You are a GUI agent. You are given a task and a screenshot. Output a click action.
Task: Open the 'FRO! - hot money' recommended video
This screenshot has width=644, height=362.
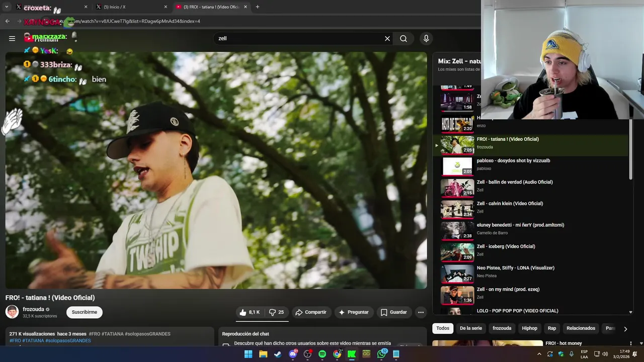(x=563, y=343)
